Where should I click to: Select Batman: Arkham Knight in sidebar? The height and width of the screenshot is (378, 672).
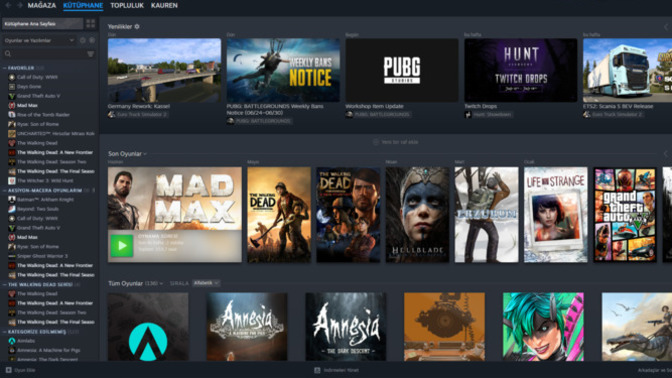(x=45, y=200)
